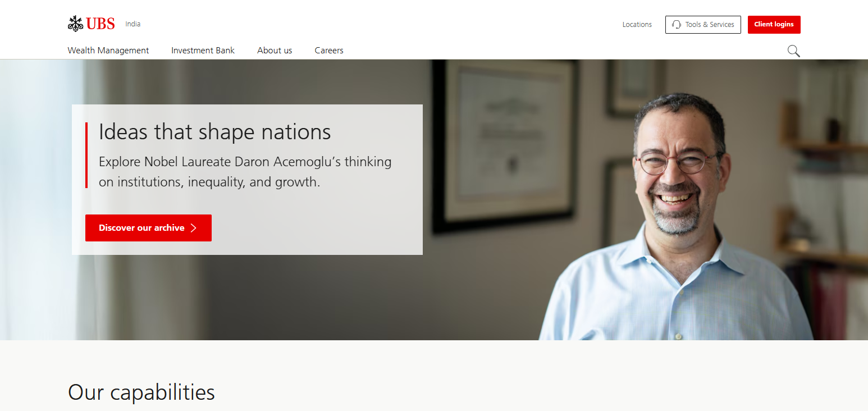
Task: Click the UBS three-keys logo icon
Action: pos(75,24)
